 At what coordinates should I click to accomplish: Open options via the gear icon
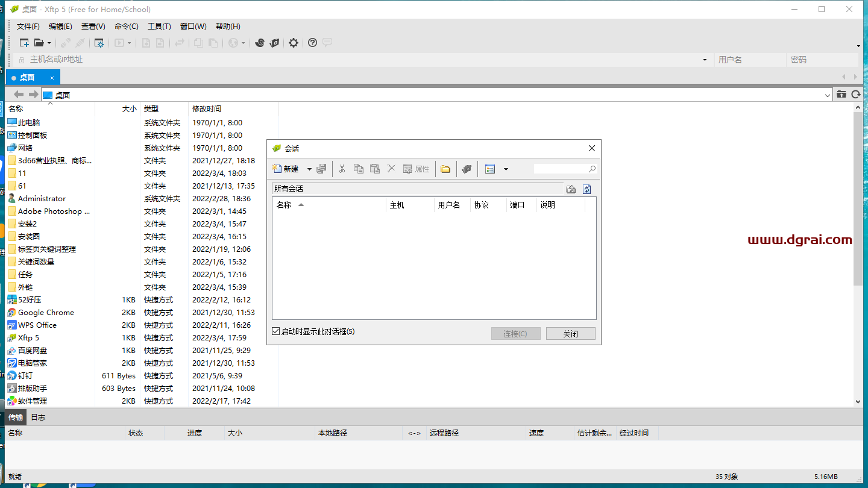(294, 43)
